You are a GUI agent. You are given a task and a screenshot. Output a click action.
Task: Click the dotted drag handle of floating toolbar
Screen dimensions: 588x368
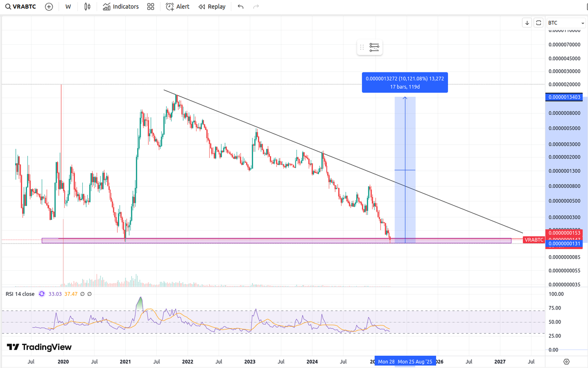[x=362, y=47]
